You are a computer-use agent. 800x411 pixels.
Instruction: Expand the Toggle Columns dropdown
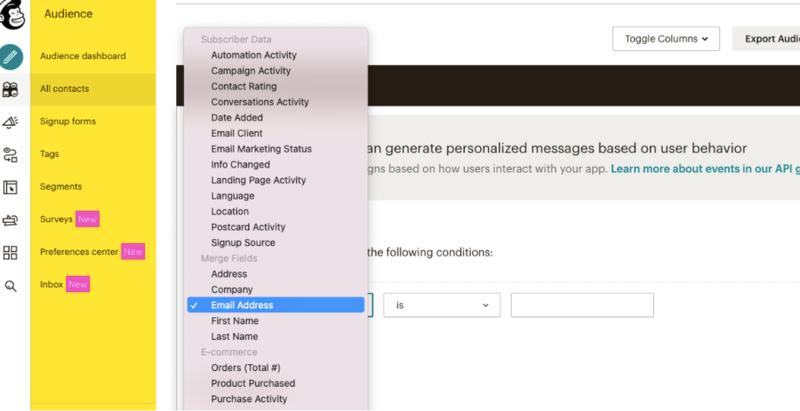click(x=666, y=39)
